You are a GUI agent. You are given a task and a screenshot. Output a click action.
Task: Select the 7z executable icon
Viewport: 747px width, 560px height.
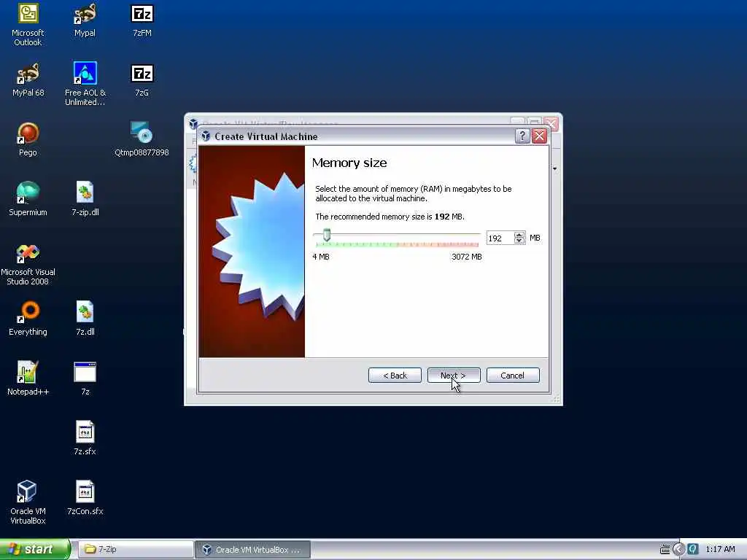85,378
